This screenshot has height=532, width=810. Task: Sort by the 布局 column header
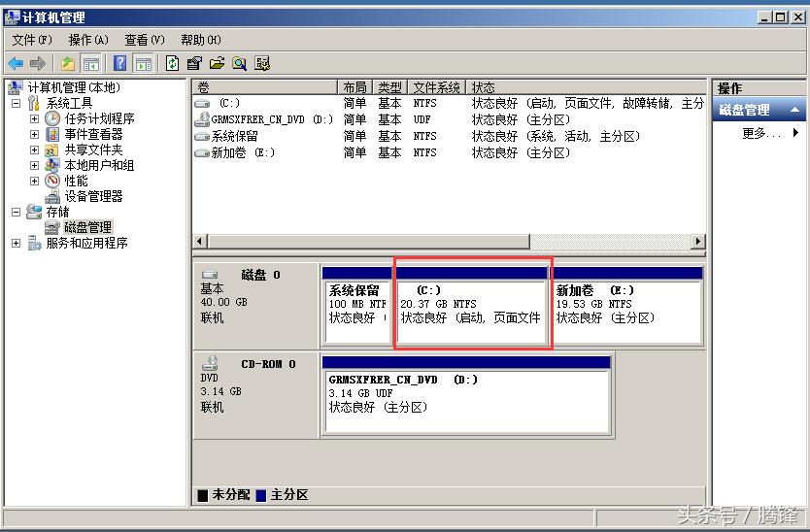click(x=354, y=87)
